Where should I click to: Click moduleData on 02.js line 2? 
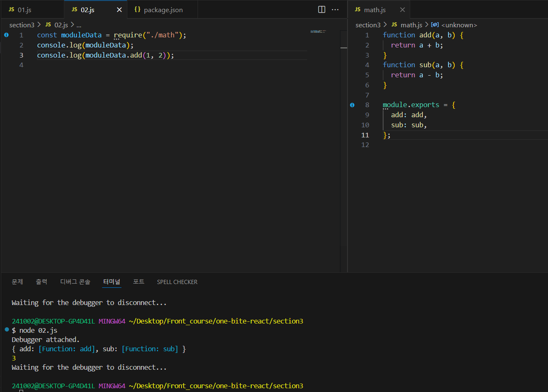106,45
